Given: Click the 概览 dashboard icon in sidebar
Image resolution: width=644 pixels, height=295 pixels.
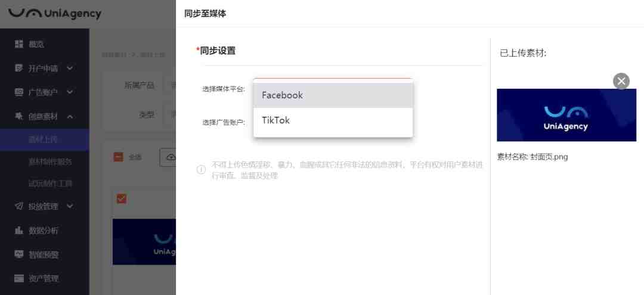Looking at the screenshot, I should tap(19, 44).
